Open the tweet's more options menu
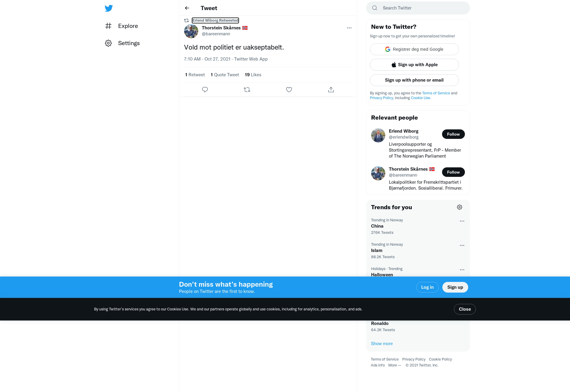 349,28
